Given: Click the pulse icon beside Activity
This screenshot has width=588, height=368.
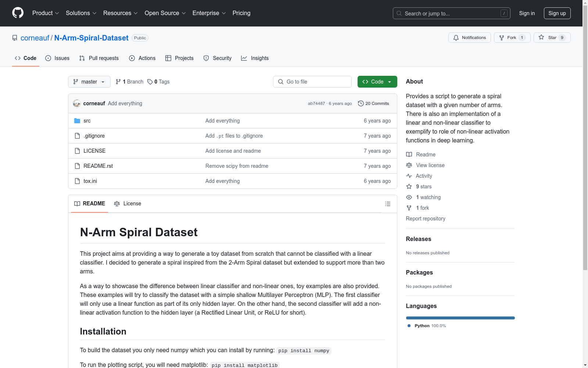Looking at the screenshot, I should point(409,176).
